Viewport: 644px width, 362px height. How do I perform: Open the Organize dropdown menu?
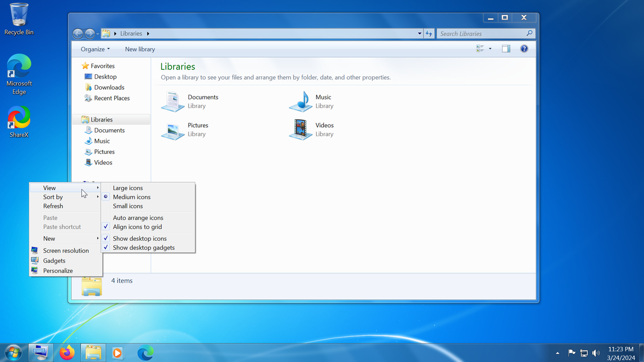coord(95,49)
